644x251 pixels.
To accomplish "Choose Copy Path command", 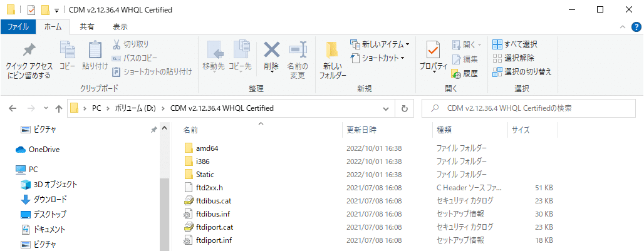I will coord(135,58).
